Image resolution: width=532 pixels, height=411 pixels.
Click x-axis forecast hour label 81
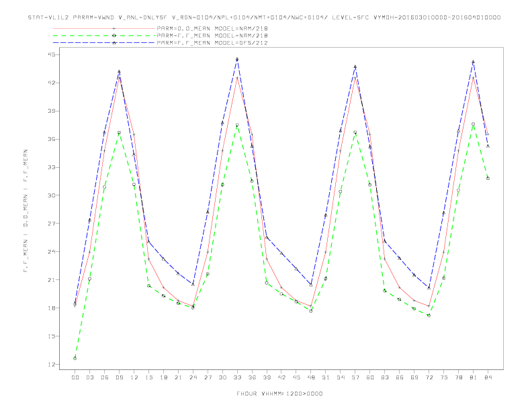[x=474, y=377]
